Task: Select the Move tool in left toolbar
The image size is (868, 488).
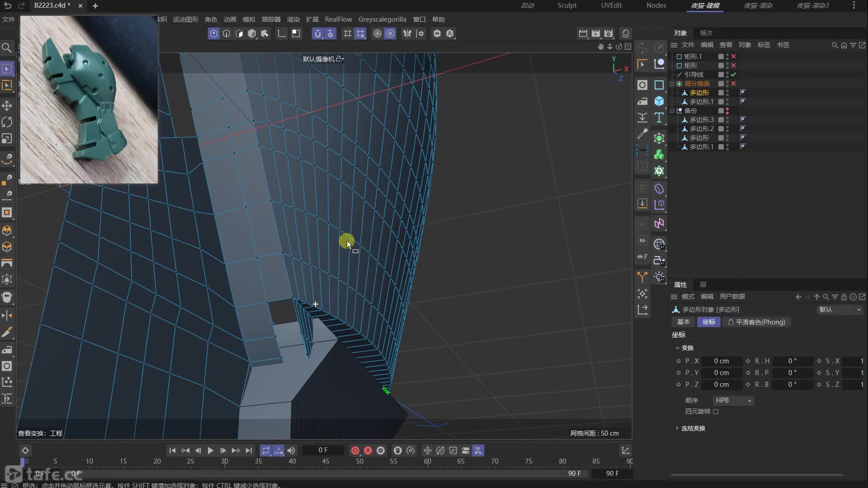Action: [7, 106]
